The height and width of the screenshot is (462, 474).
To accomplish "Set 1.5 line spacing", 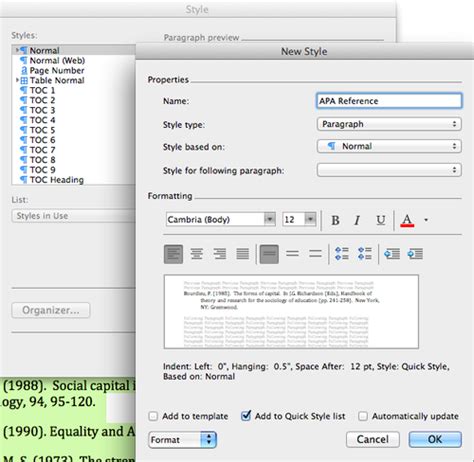I will [292, 254].
